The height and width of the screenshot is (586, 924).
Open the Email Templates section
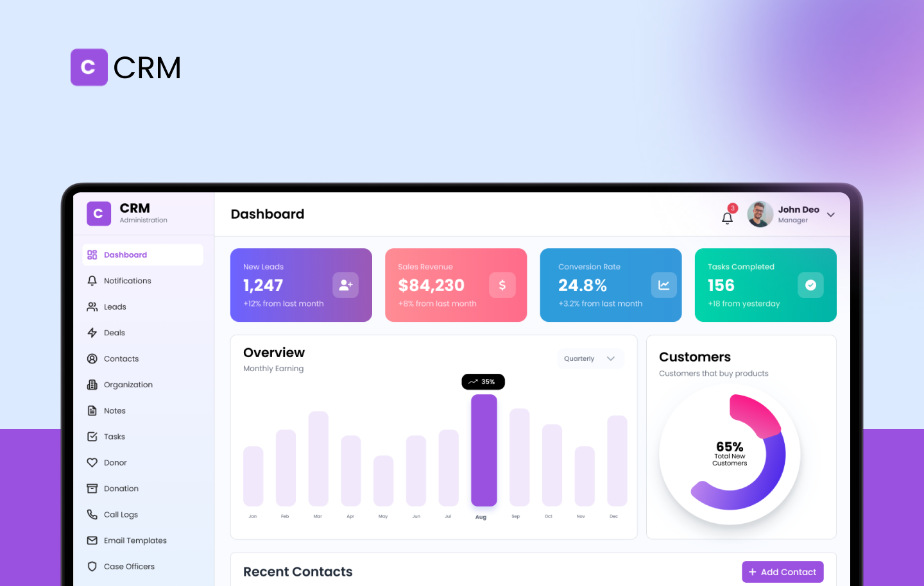135,540
